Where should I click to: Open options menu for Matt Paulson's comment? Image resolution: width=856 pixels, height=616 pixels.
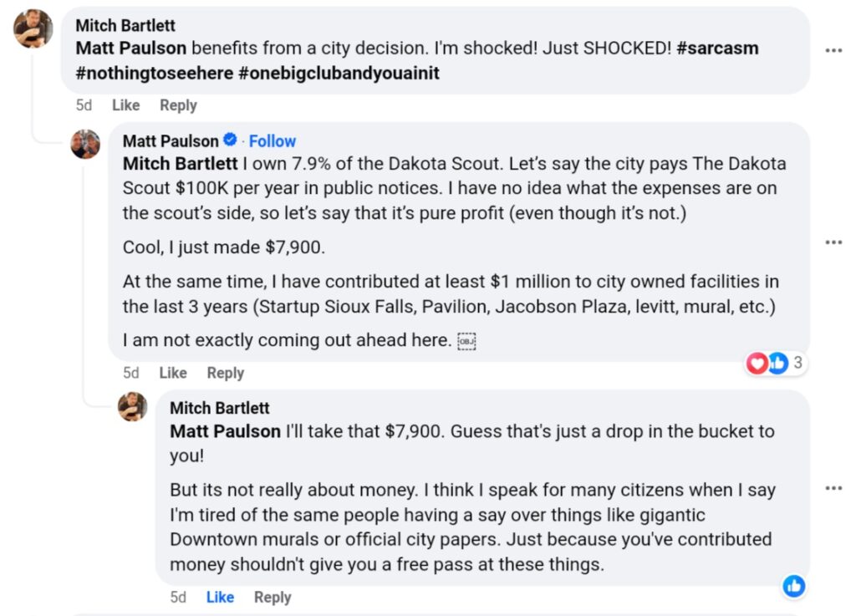pyautogui.click(x=833, y=242)
